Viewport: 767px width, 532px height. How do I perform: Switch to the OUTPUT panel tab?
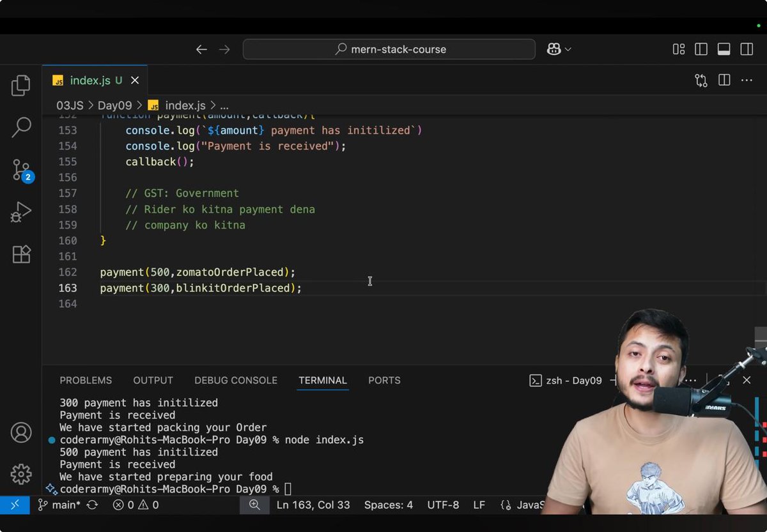(x=153, y=381)
